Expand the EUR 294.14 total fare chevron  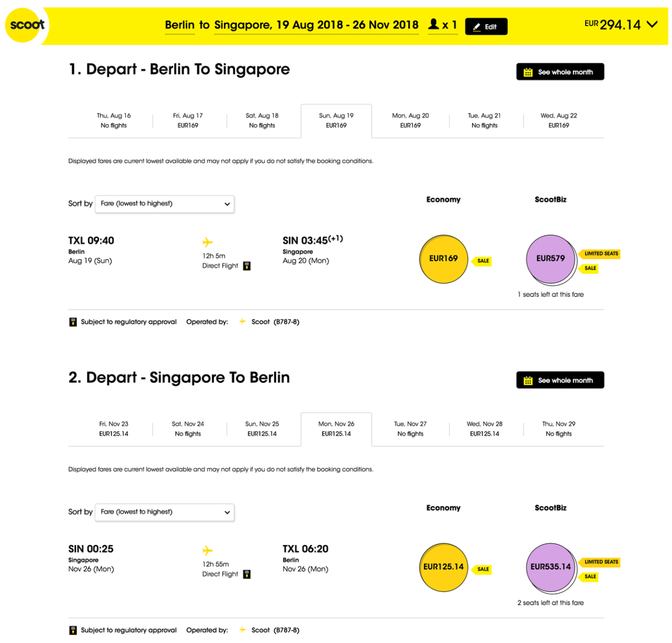coord(652,25)
